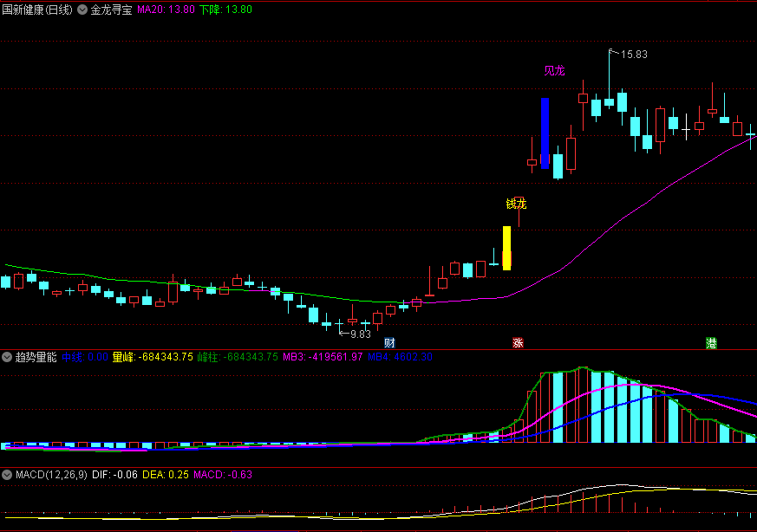The height and width of the screenshot is (532, 757).
Task: Click the DEA: 0.25 value
Action: (x=166, y=475)
